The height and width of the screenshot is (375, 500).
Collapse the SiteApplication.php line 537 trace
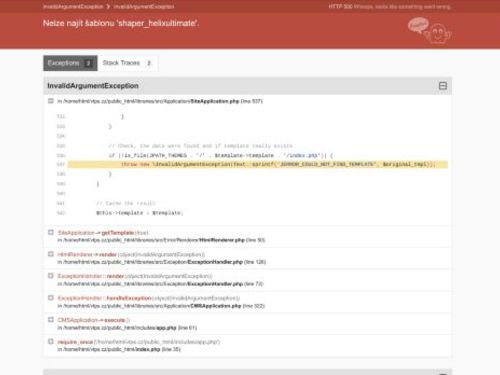click(x=51, y=101)
